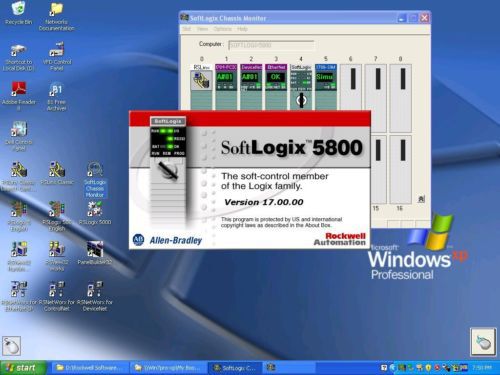Open the PanelBuilder32 desktop shortcut
The height and width of the screenshot is (375, 500).
95,253
